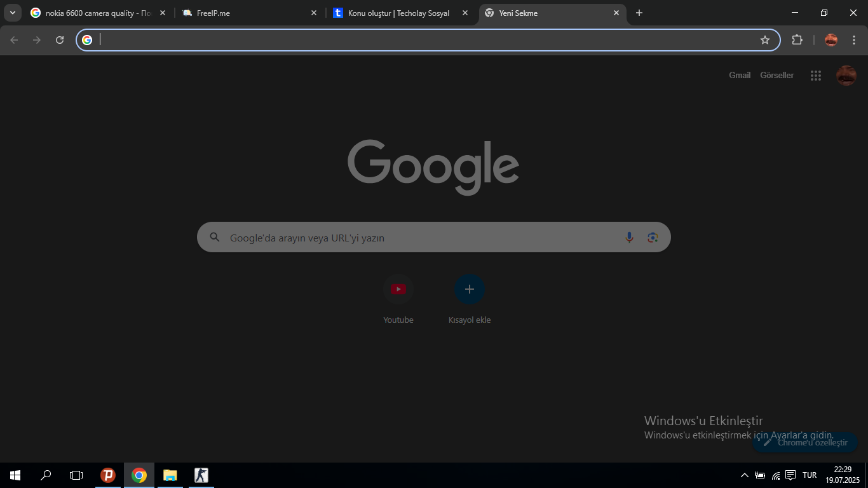Click the battery tray icon

760,475
